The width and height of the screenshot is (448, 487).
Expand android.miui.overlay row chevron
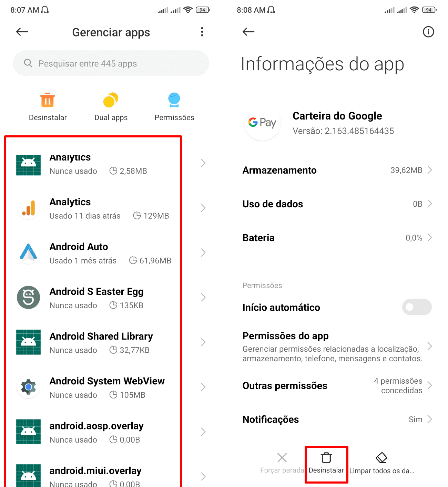(x=203, y=477)
